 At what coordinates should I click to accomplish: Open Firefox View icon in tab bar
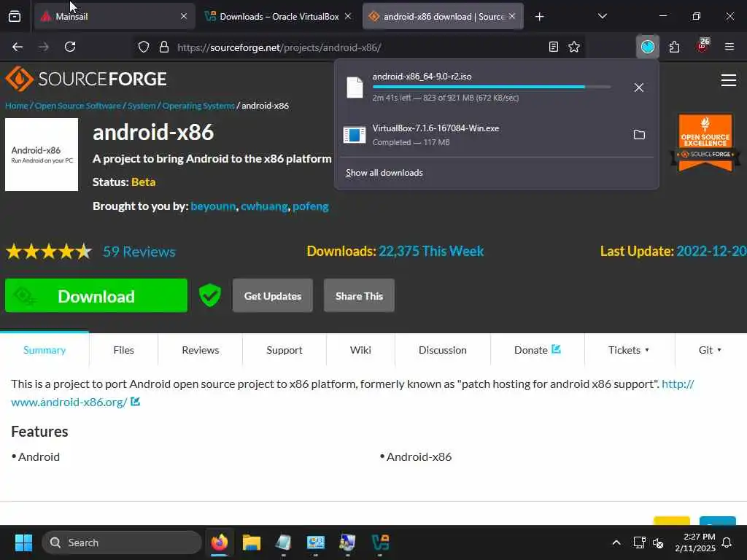15,17
